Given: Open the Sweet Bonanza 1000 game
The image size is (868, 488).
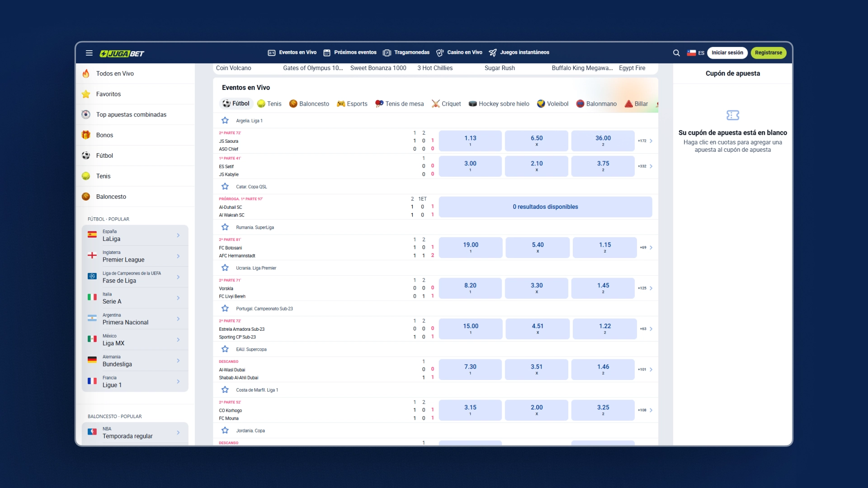Looking at the screenshot, I should (x=378, y=68).
